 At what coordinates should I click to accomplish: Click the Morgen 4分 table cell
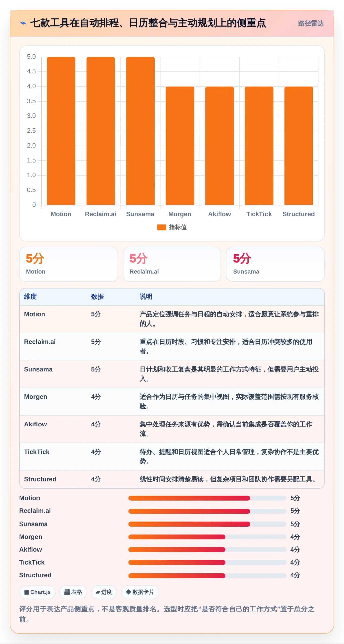pyautogui.click(x=96, y=397)
